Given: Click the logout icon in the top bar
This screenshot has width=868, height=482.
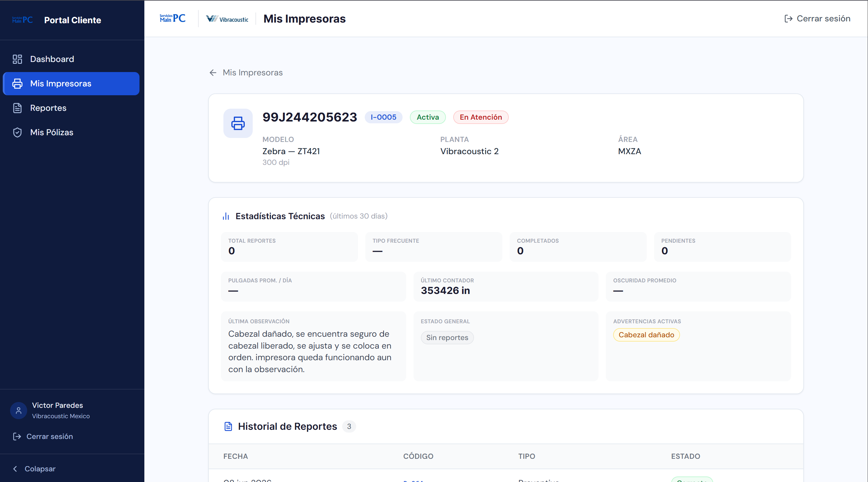Looking at the screenshot, I should (x=788, y=19).
